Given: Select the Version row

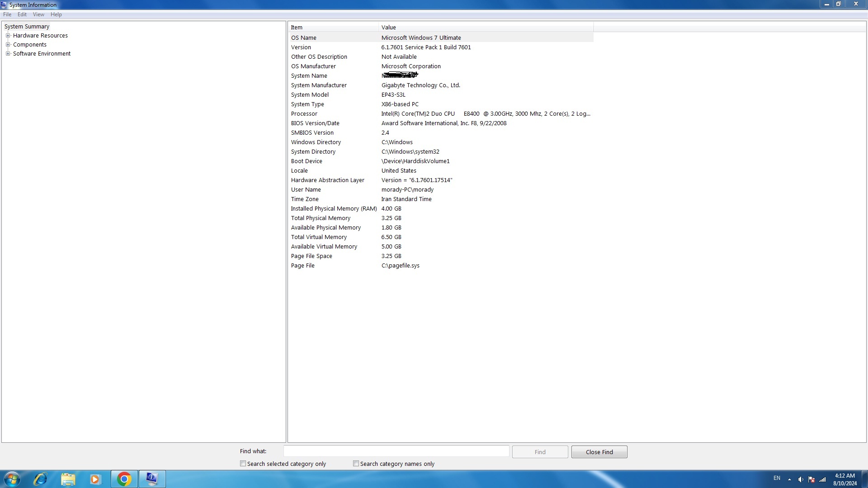Looking at the screenshot, I should (x=441, y=47).
